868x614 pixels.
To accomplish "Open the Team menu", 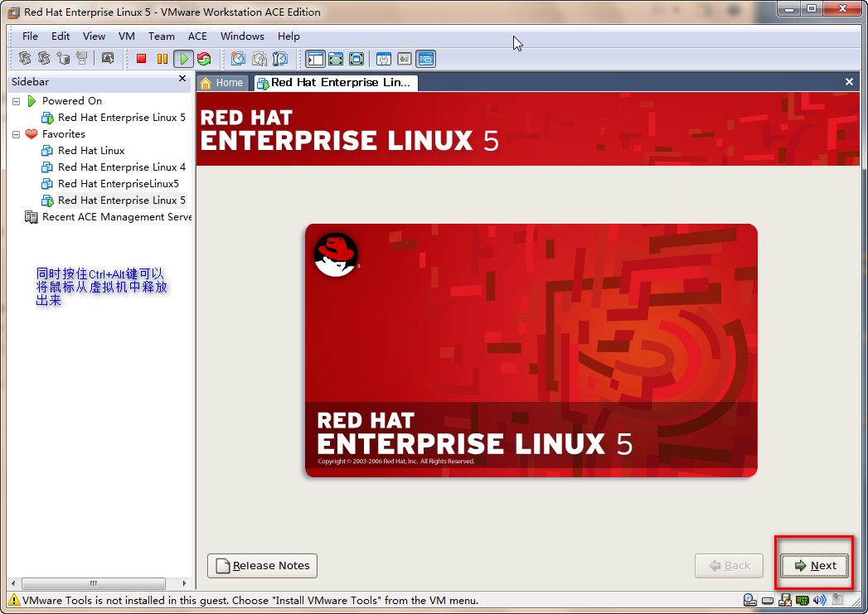I will click(x=161, y=36).
